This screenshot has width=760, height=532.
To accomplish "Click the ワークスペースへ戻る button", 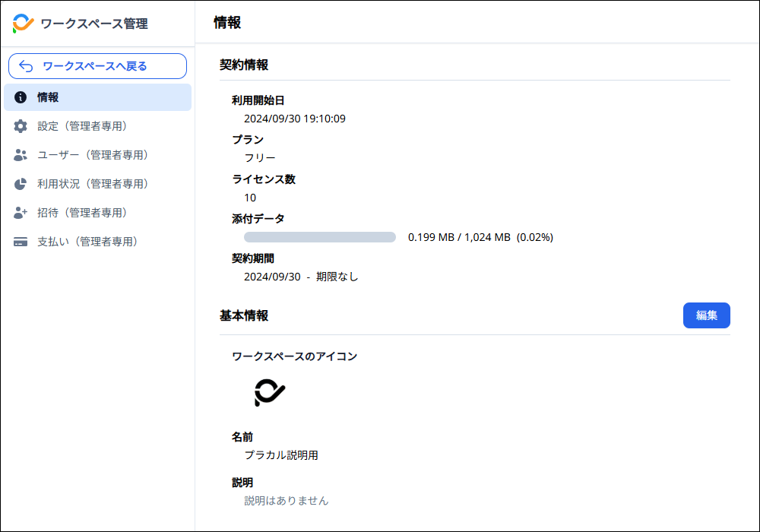I will pyautogui.click(x=97, y=66).
